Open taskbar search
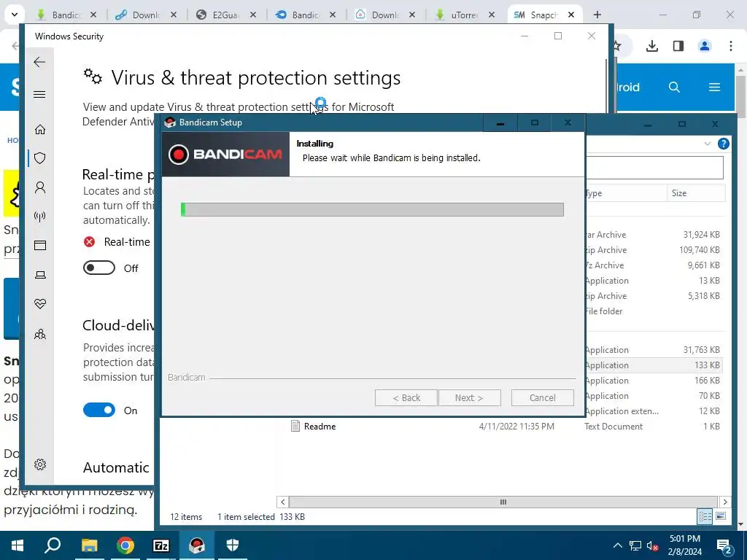The height and width of the screenshot is (560, 747). point(53,545)
